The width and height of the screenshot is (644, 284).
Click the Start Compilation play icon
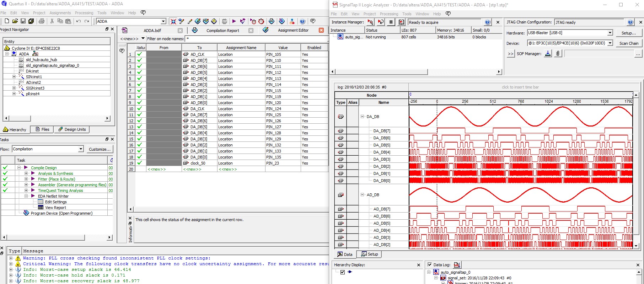tap(234, 21)
